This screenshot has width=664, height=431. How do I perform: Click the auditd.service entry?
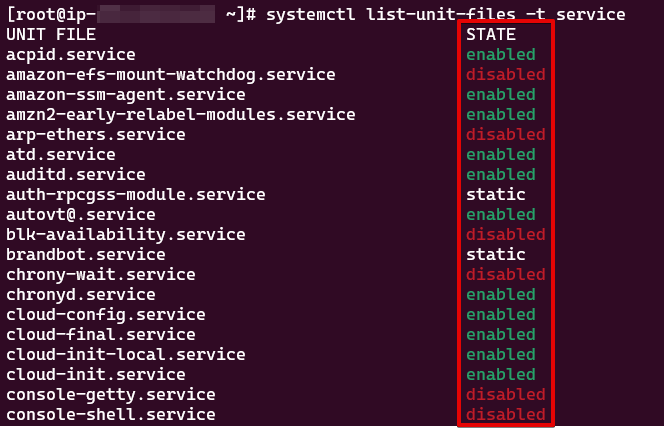pyautogui.click(x=76, y=174)
